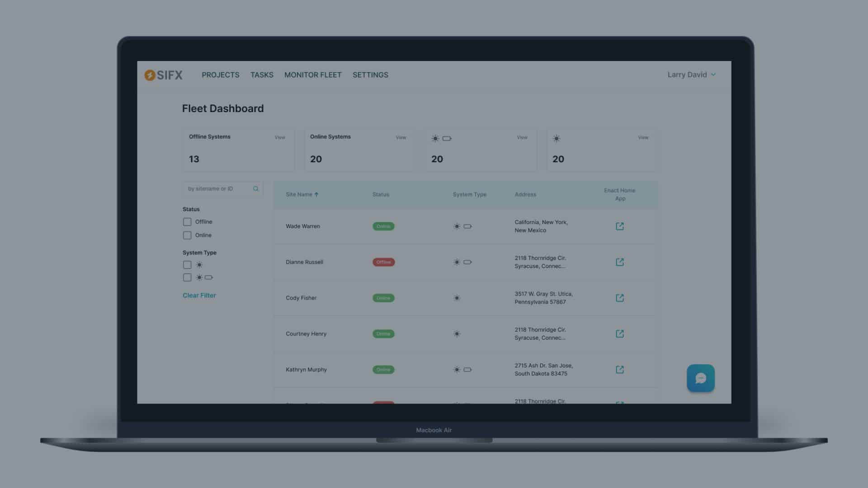Open the Monitor Fleet menu
868x488 pixels.
point(312,75)
